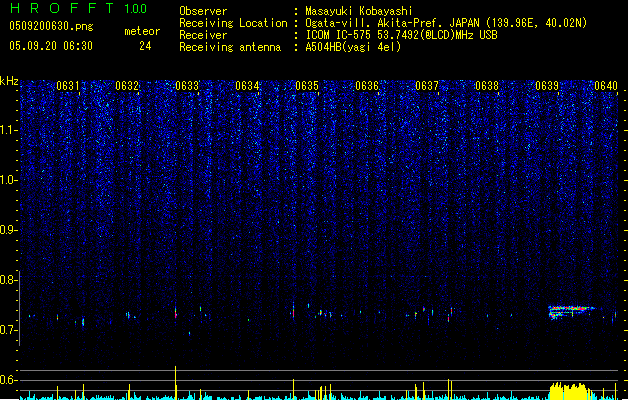Select antenna value A504HB(yagi 4el)
629x400 pixels.
pyautogui.click(x=353, y=47)
